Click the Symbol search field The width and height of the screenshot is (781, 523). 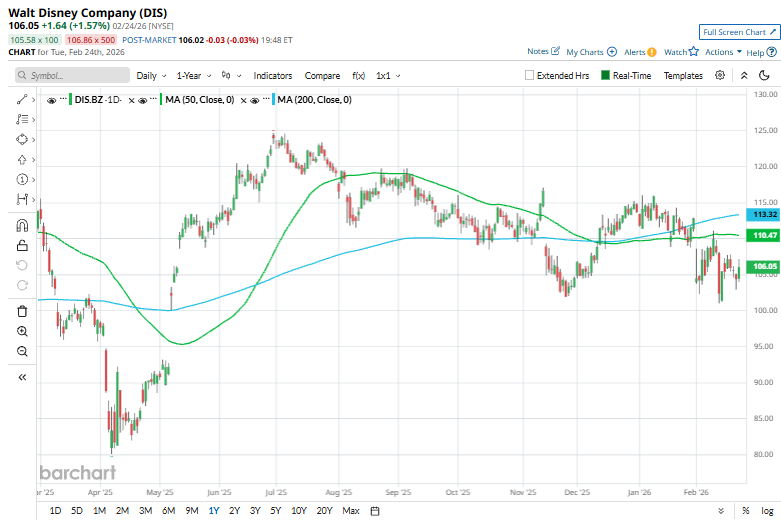(x=72, y=75)
